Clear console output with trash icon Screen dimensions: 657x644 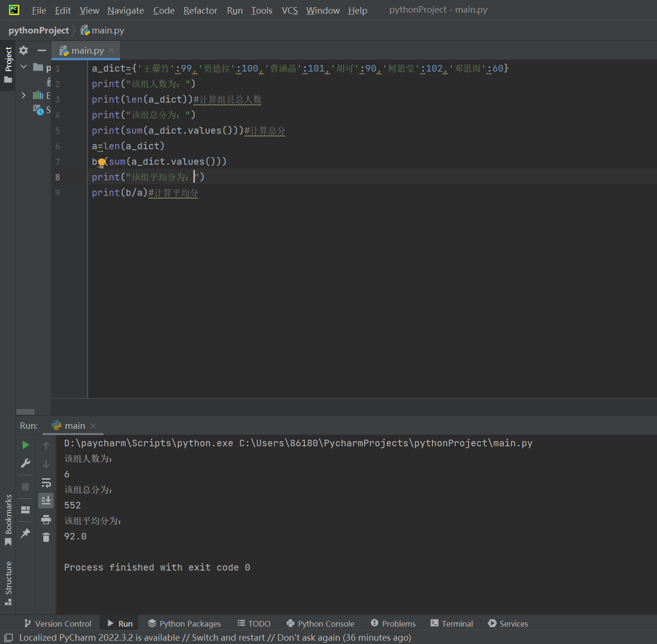[x=46, y=537]
